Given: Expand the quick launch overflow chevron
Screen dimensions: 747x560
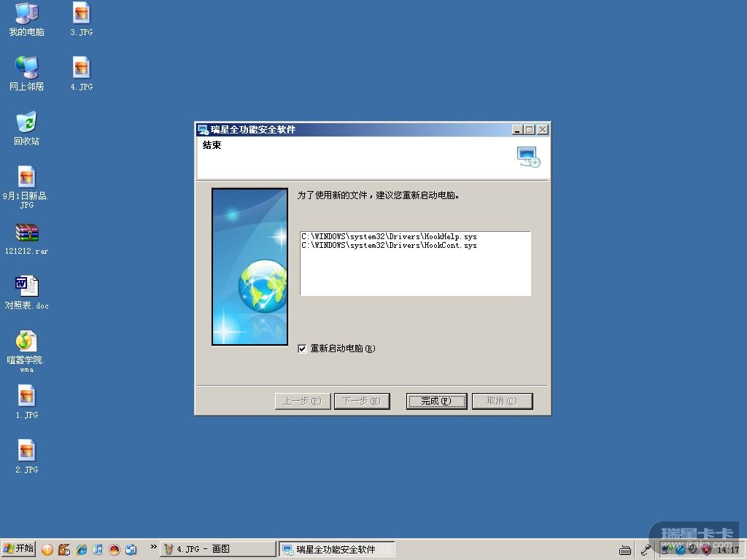Looking at the screenshot, I should coord(153,547).
